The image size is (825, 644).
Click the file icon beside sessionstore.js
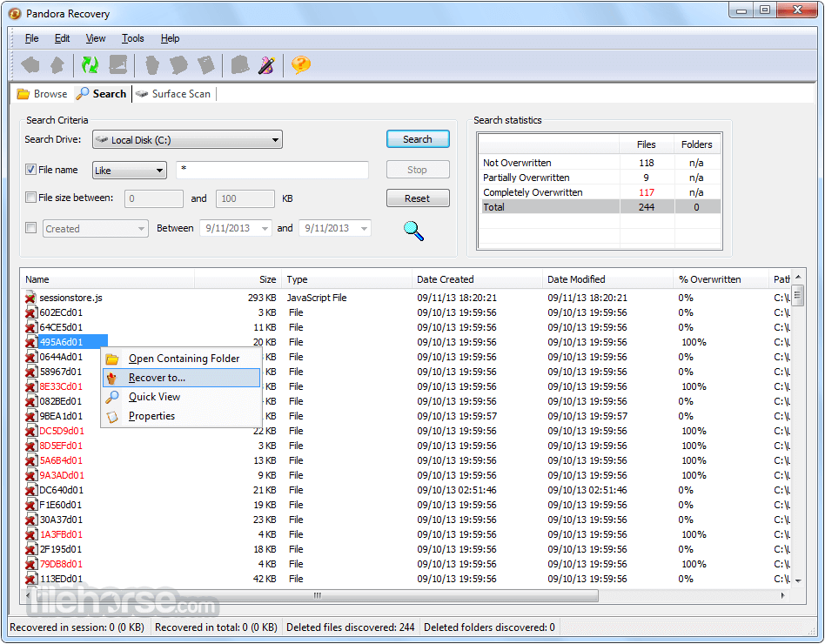pos(31,298)
